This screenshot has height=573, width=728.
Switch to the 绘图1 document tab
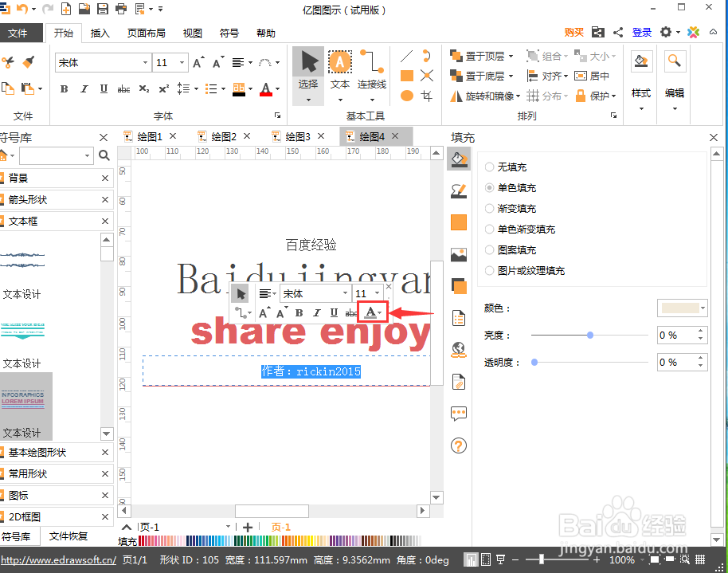150,136
